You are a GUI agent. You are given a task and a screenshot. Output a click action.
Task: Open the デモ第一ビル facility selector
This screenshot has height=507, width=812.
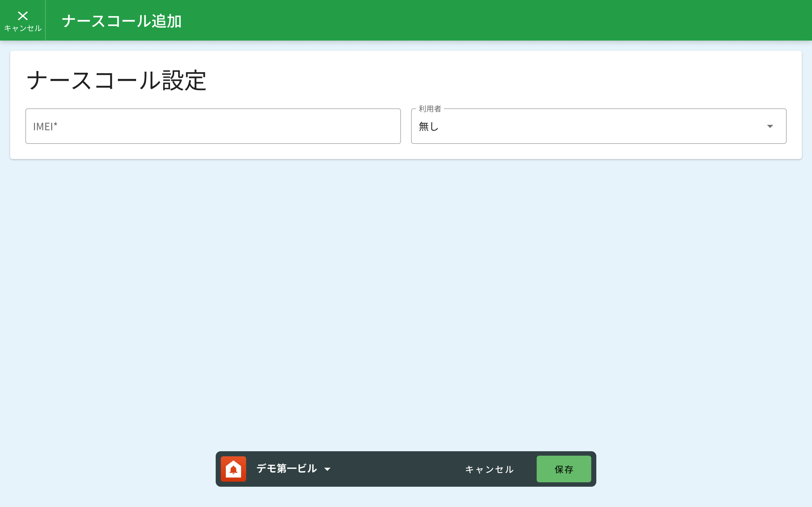pos(292,469)
